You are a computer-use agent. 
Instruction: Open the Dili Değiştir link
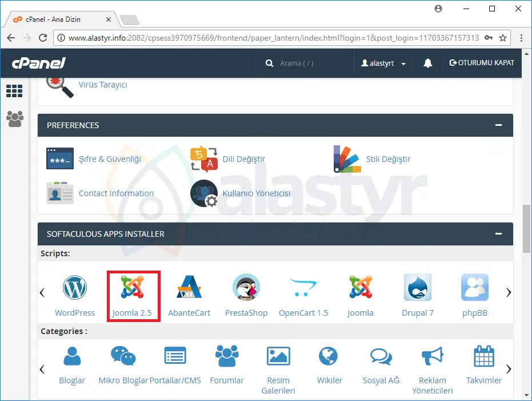tap(243, 159)
